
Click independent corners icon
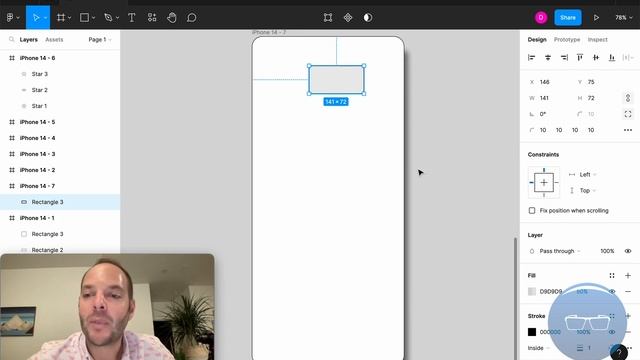(628, 114)
